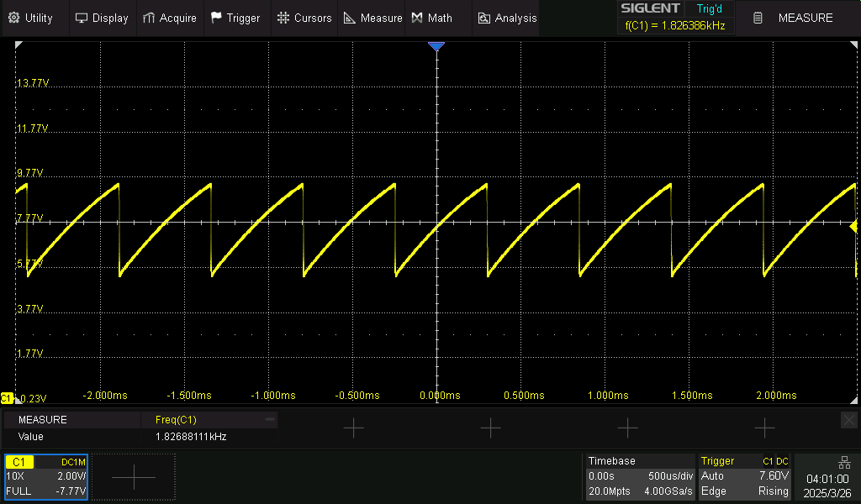
Task: Add measurement in second empty slot
Action: click(354, 428)
